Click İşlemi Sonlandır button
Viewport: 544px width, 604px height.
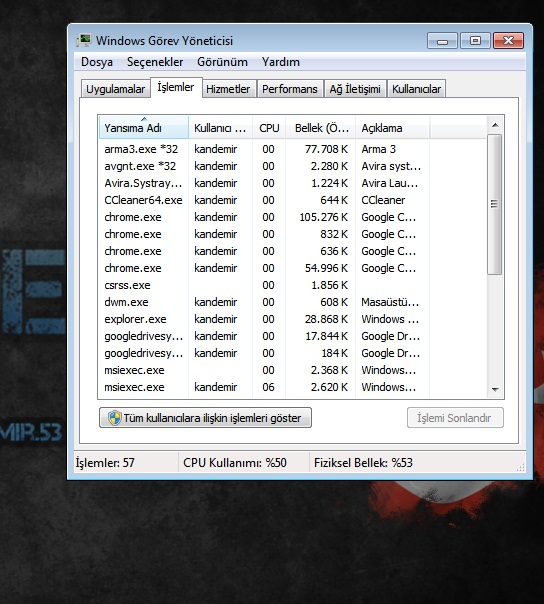click(455, 418)
